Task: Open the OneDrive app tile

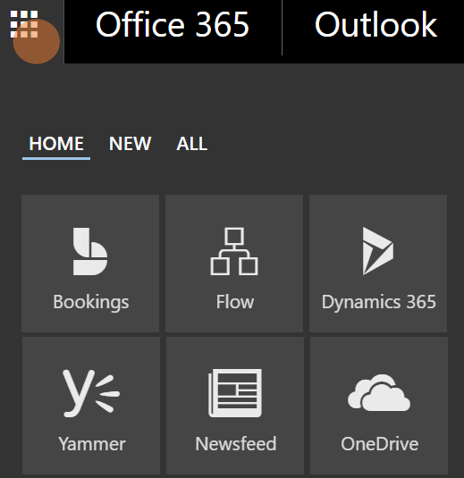Action: 379,406
